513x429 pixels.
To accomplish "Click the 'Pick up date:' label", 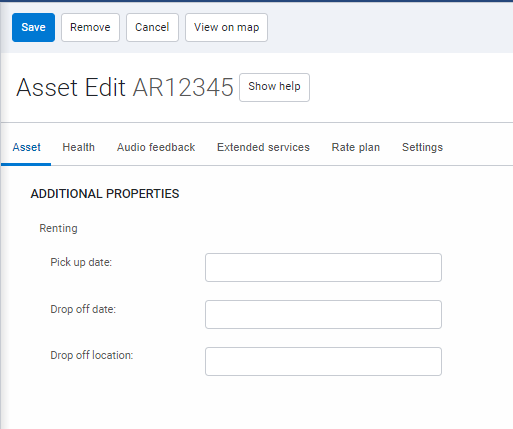I will 81,262.
